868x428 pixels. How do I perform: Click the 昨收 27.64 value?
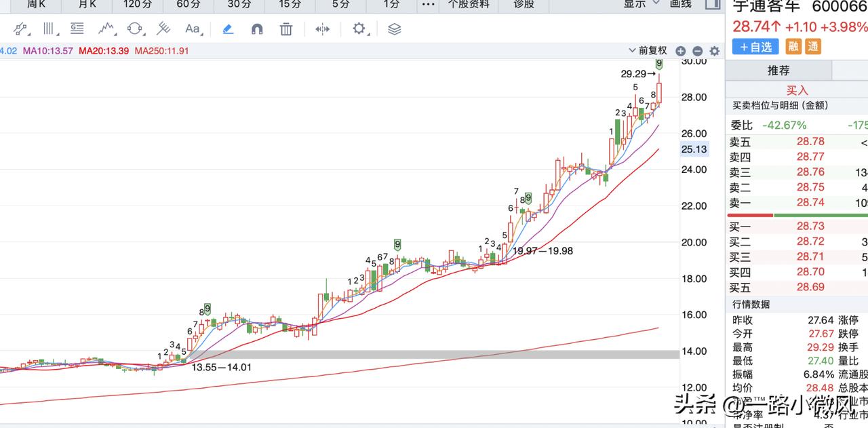[x=820, y=319]
